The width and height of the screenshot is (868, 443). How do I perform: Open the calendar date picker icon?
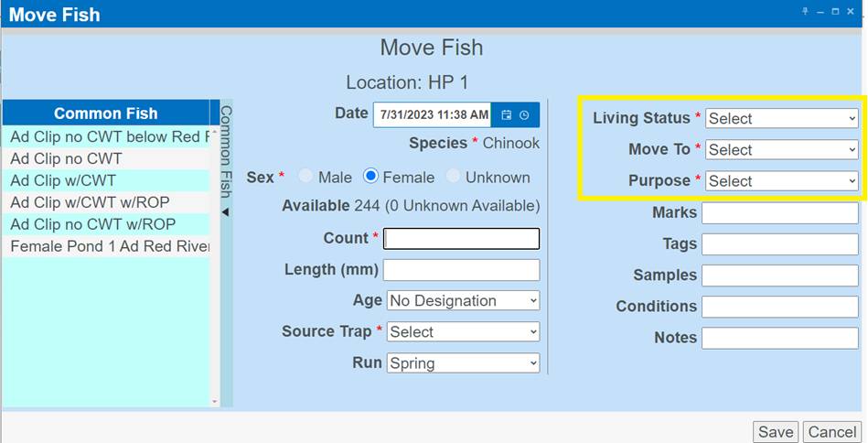506,115
